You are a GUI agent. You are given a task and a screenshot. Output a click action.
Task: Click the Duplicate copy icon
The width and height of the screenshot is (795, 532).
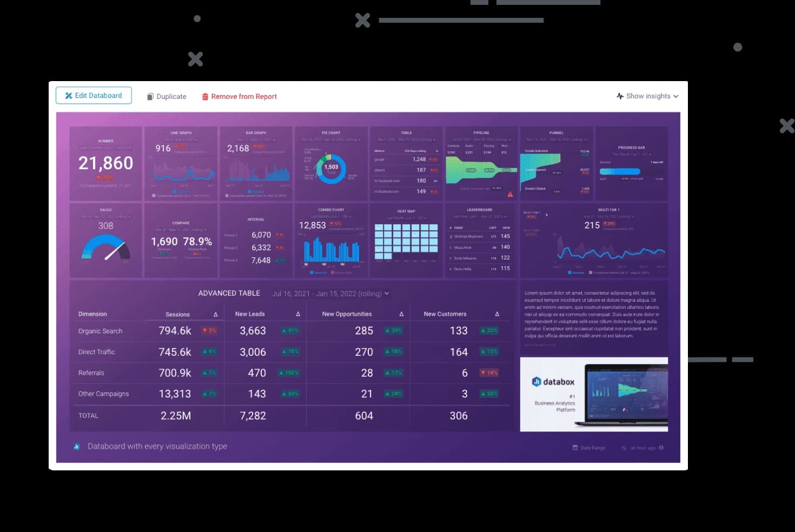coord(150,96)
